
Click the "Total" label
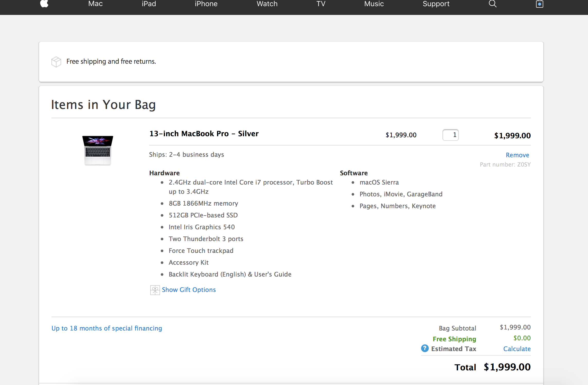click(x=465, y=367)
